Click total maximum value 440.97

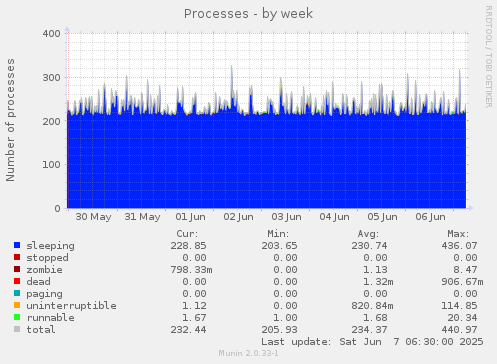coord(460,330)
